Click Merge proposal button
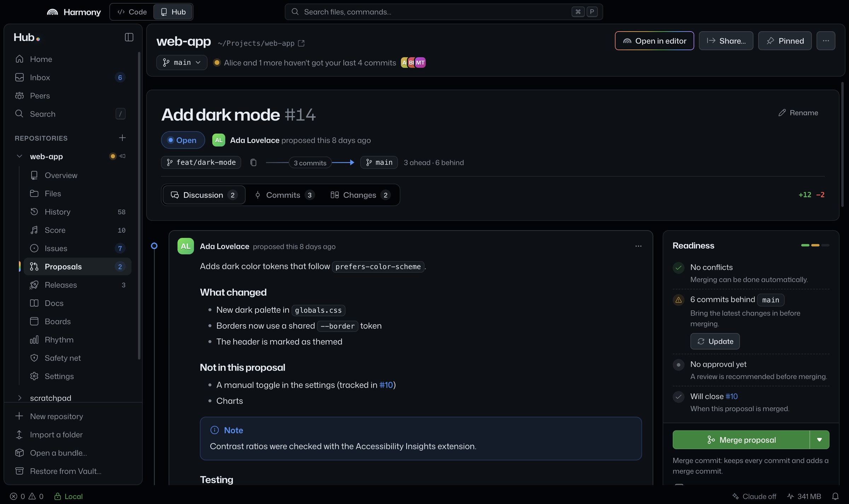This screenshot has height=504, width=849. pos(741,440)
